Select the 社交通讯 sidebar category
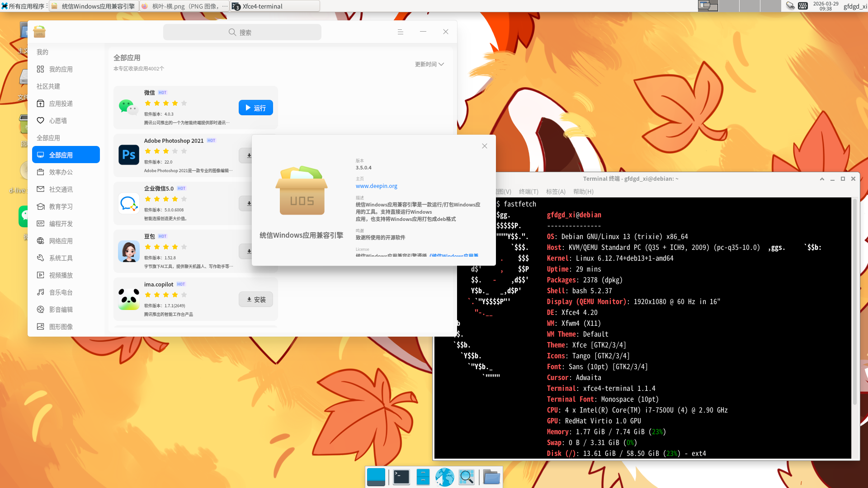This screenshot has height=488, width=868. [60, 189]
